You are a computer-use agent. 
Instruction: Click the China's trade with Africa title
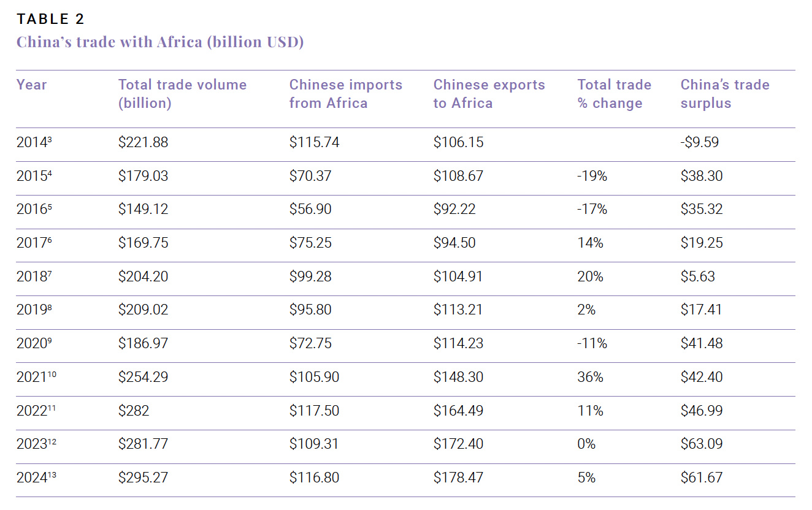159,42
